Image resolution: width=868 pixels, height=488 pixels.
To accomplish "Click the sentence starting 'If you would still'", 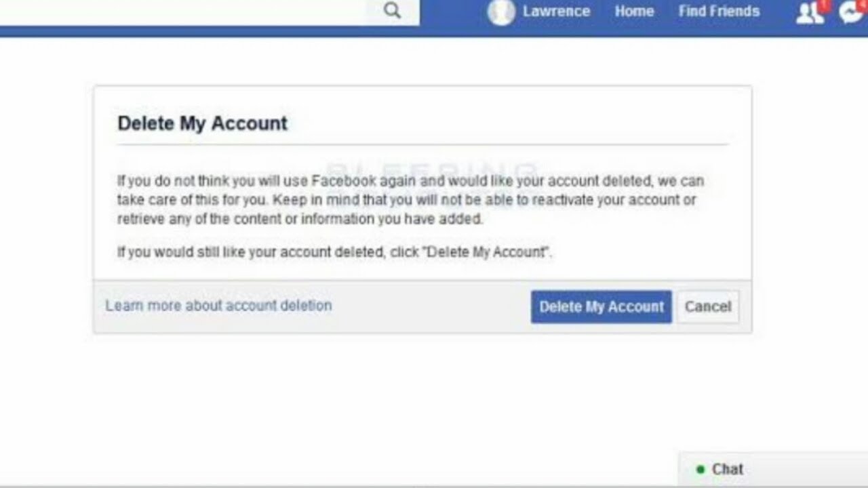I will (334, 252).
